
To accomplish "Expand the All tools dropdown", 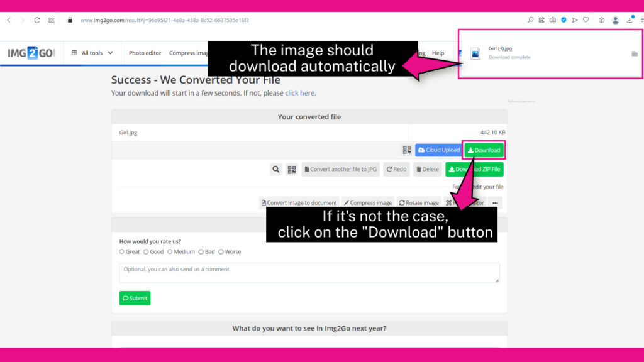I will click(x=92, y=53).
